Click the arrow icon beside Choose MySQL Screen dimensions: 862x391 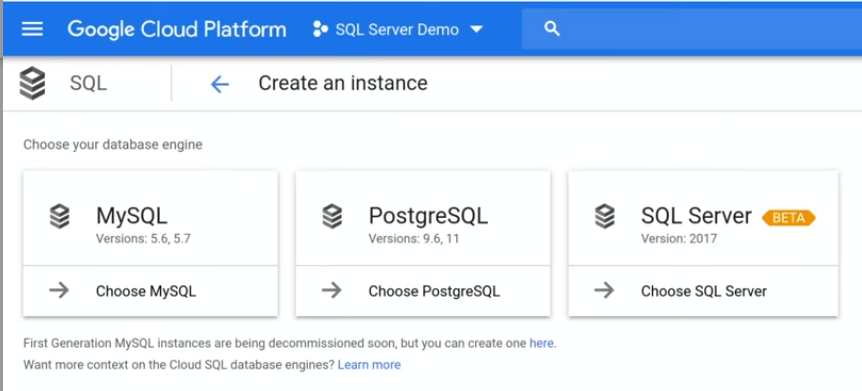[59, 290]
